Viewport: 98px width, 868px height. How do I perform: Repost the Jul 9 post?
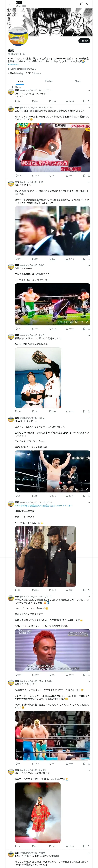pyautogui.click(x=35, y=259)
